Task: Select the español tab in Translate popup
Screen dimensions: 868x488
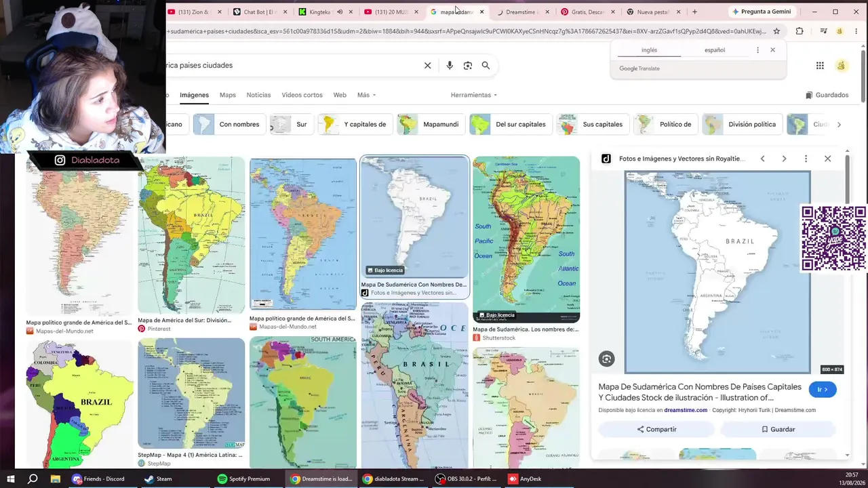Action: point(715,50)
